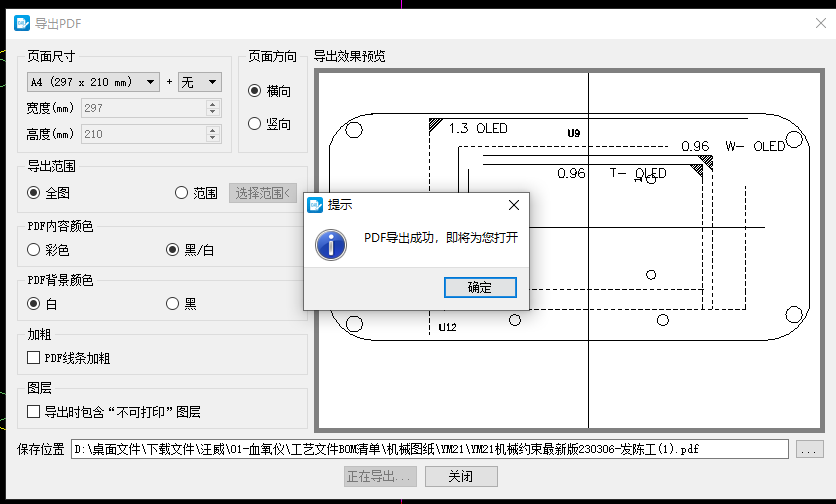Click the 确定 button in prompt dialog
Image resolution: width=836 pixels, height=504 pixels.
coord(480,287)
